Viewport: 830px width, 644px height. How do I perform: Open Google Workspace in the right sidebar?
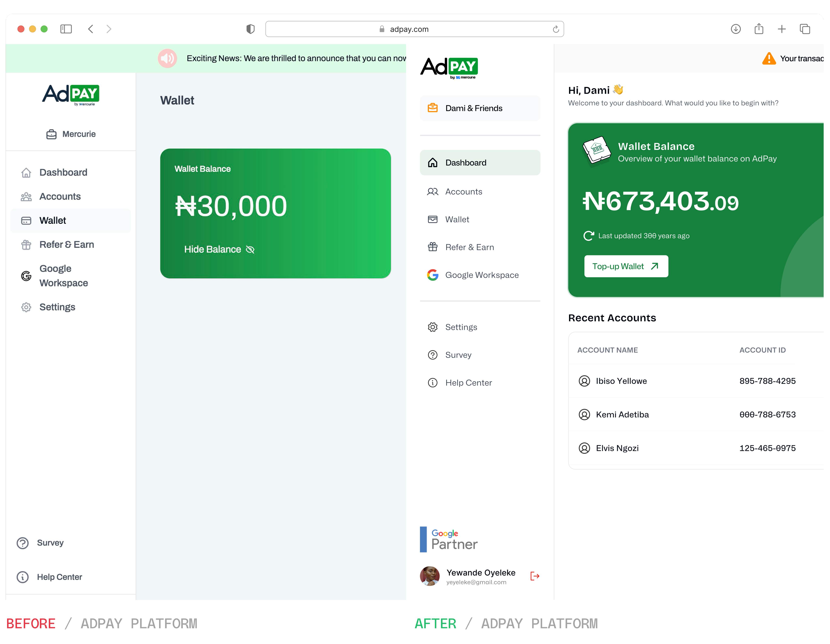(x=481, y=275)
